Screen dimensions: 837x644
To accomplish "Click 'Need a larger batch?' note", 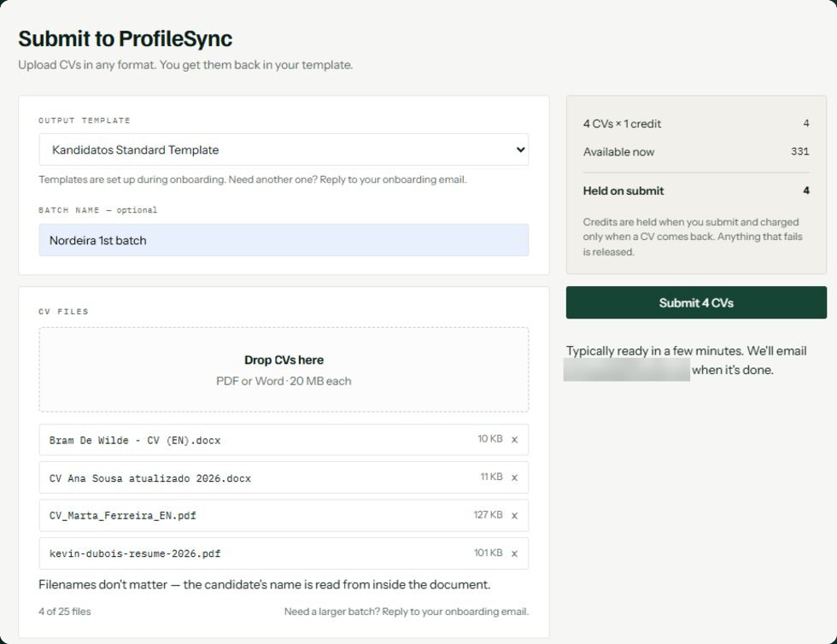I will (407, 612).
